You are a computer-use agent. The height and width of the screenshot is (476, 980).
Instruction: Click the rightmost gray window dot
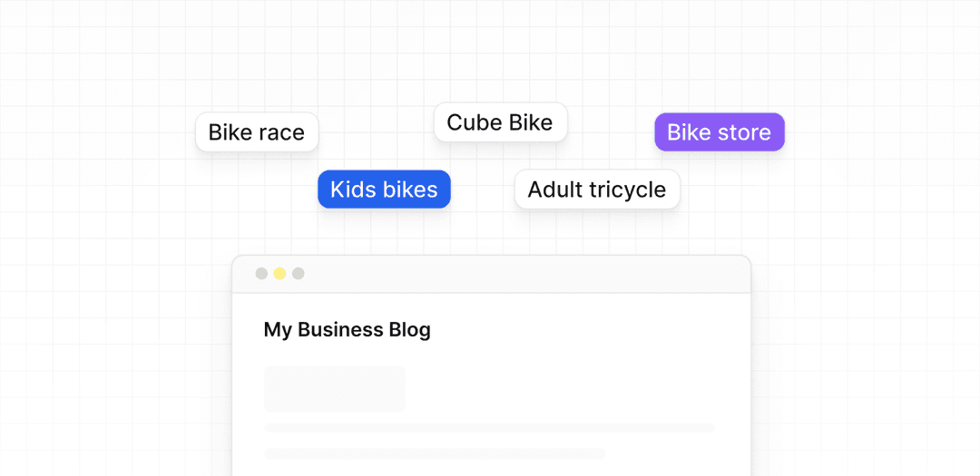[298, 274]
